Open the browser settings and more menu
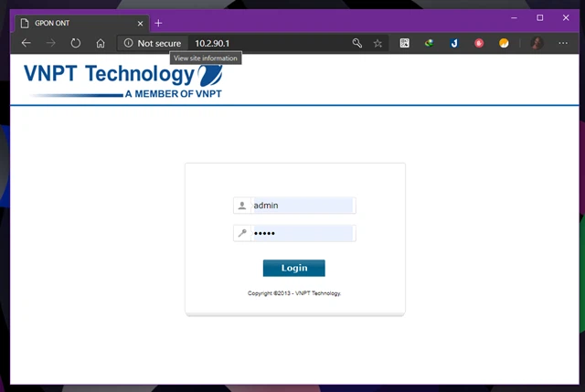The width and height of the screenshot is (585, 392). point(563,43)
